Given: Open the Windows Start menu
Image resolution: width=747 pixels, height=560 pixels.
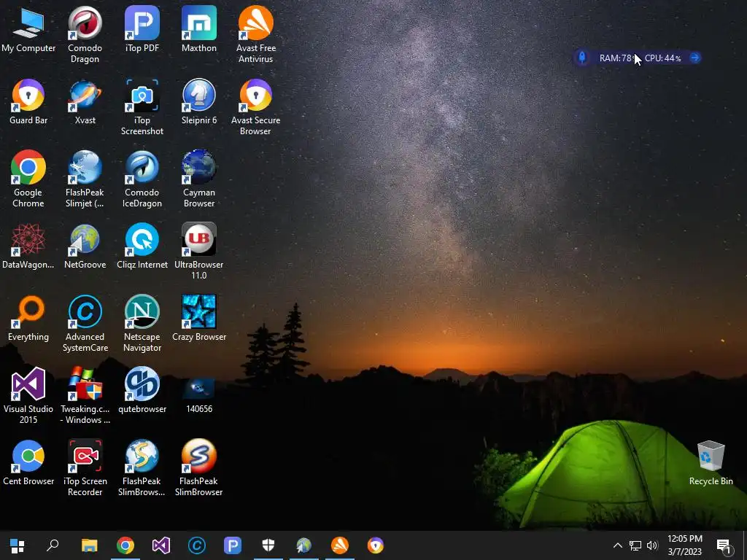Looking at the screenshot, I should click(x=18, y=545).
